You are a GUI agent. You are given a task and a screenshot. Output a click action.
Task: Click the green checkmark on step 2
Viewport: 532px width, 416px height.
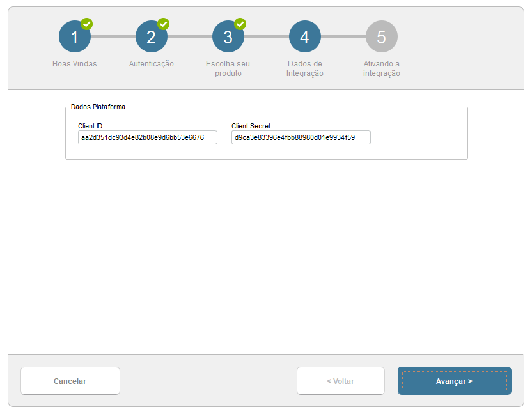(163, 24)
